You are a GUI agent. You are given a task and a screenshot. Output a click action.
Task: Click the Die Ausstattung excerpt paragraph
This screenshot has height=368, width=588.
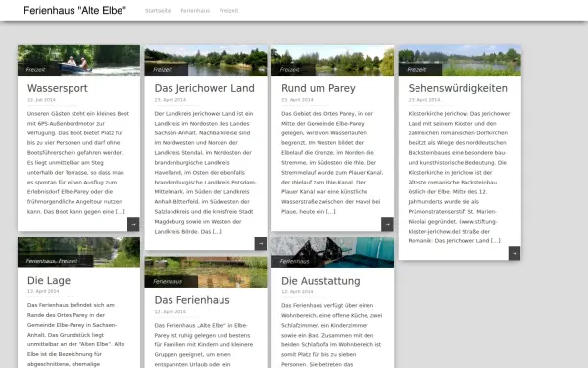click(x=332, y=335)
